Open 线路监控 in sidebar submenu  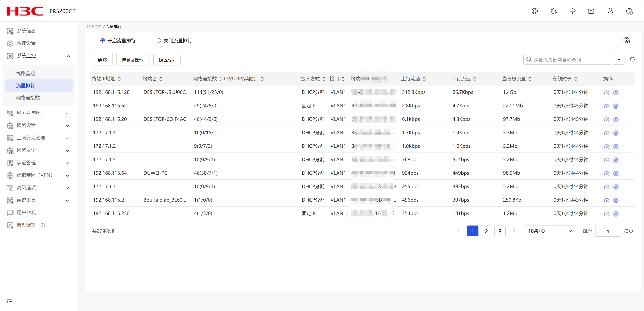26,73
